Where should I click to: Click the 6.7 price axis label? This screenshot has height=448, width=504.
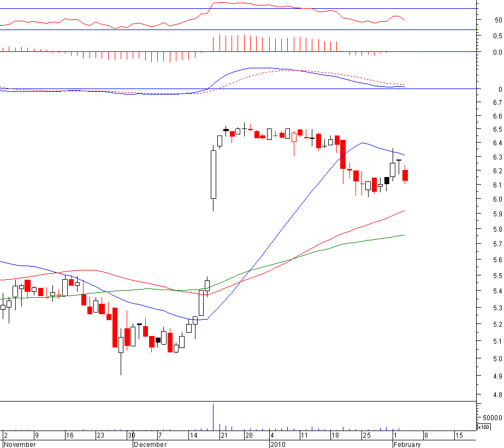coord(497,103)
